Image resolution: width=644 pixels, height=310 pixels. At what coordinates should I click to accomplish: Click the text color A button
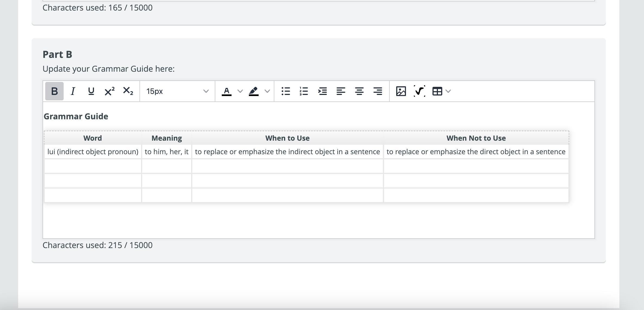tap(226, 91)
